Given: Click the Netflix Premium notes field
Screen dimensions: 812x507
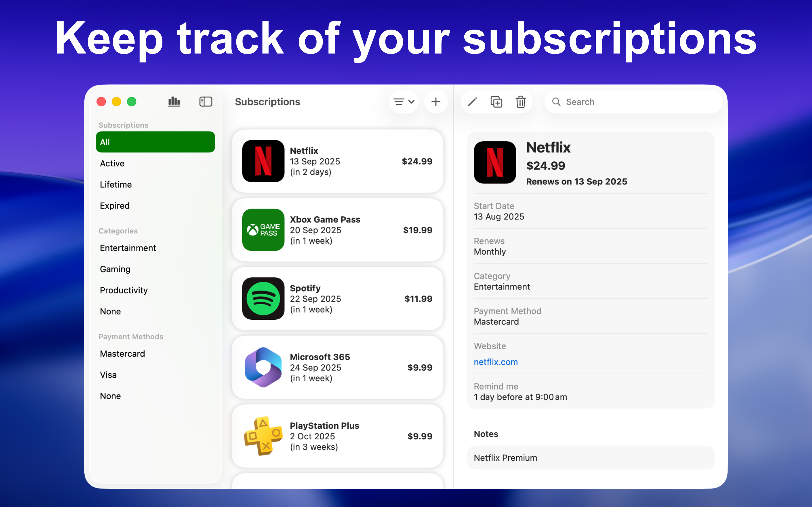Looking at the screenshot, I should click(x=591, y=458).
